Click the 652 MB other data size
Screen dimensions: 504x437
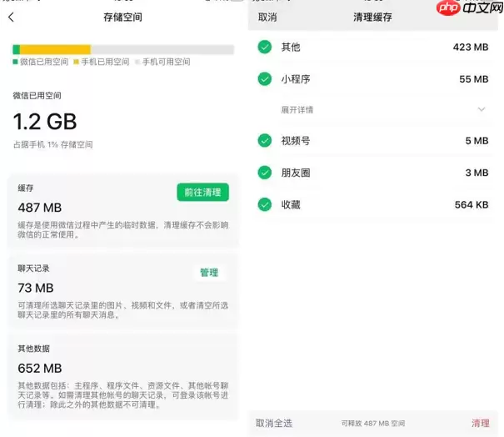(40, 368)
